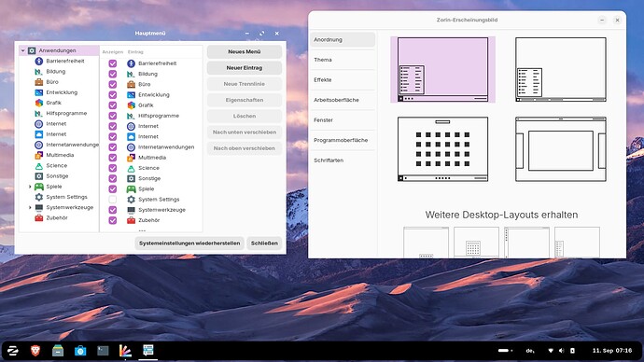
Task: Go to the Arbeitsoberfläche tab
Action: pyautogui.click(x=343, y=100)
